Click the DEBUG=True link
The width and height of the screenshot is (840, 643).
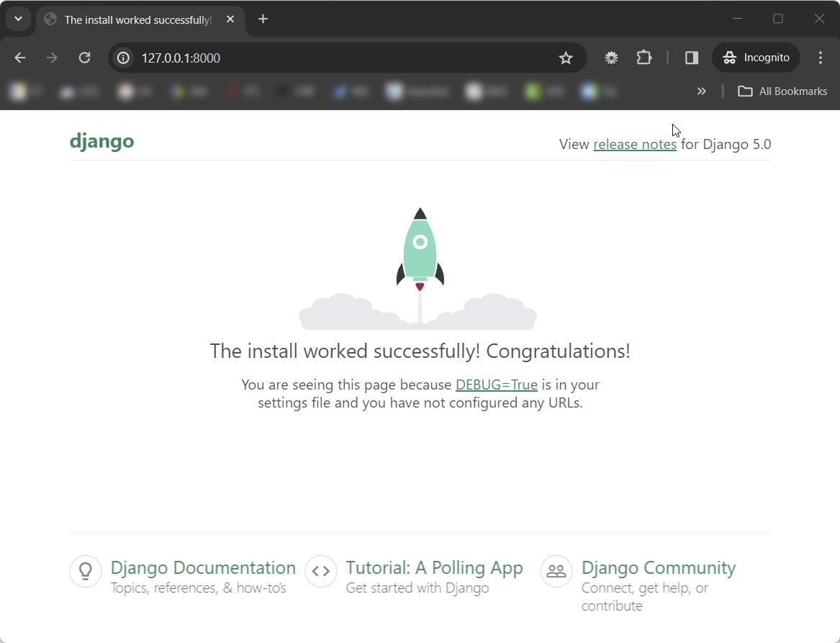click(496, 385)
